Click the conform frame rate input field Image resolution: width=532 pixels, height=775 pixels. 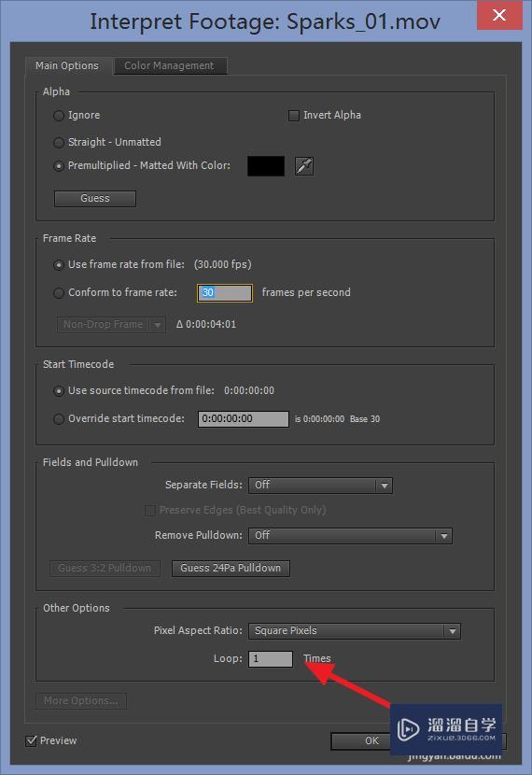[x=225, y=293]
